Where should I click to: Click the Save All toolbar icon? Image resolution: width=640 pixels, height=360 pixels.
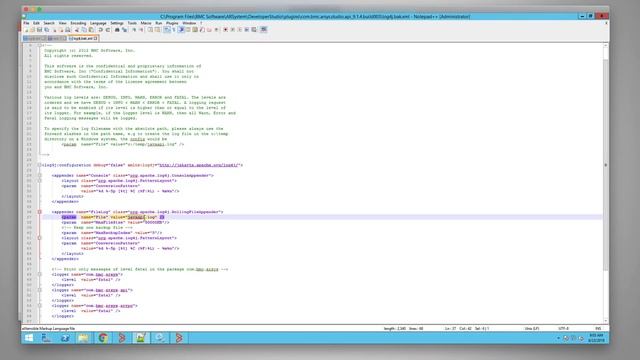pyautogui.click(x=46, y=30)
